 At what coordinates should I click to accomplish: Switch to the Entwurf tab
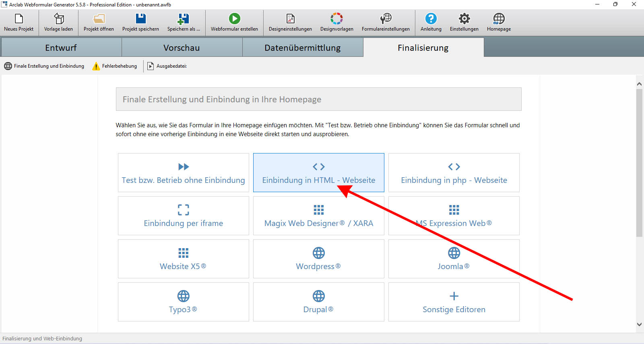point(61,48)
